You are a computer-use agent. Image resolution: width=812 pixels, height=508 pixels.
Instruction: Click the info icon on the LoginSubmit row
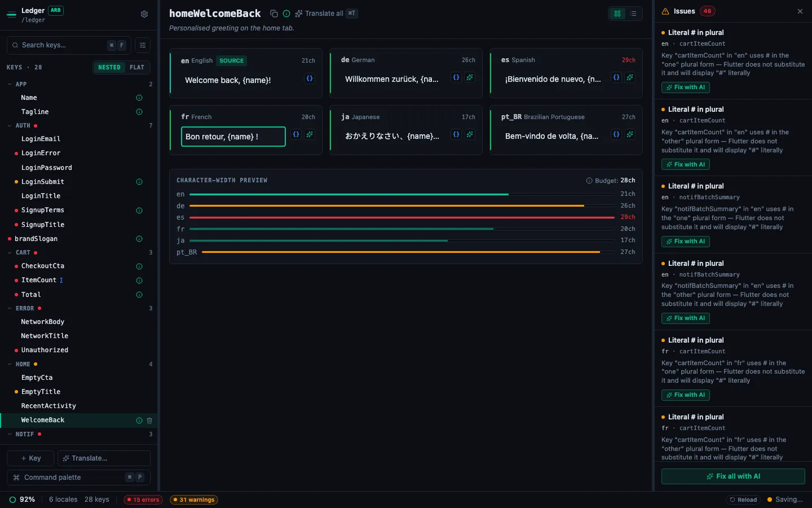click(x=139, y=182)
